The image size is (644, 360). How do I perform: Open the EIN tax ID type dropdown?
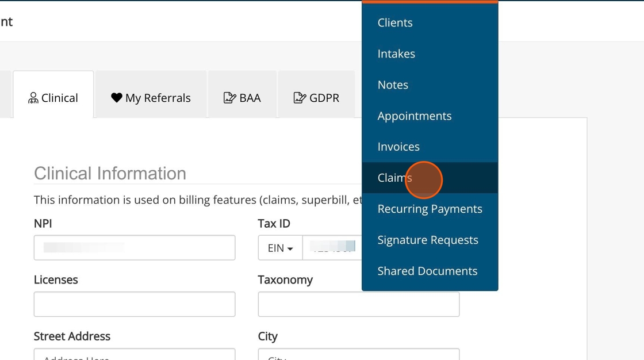click(x=280, y=248)
